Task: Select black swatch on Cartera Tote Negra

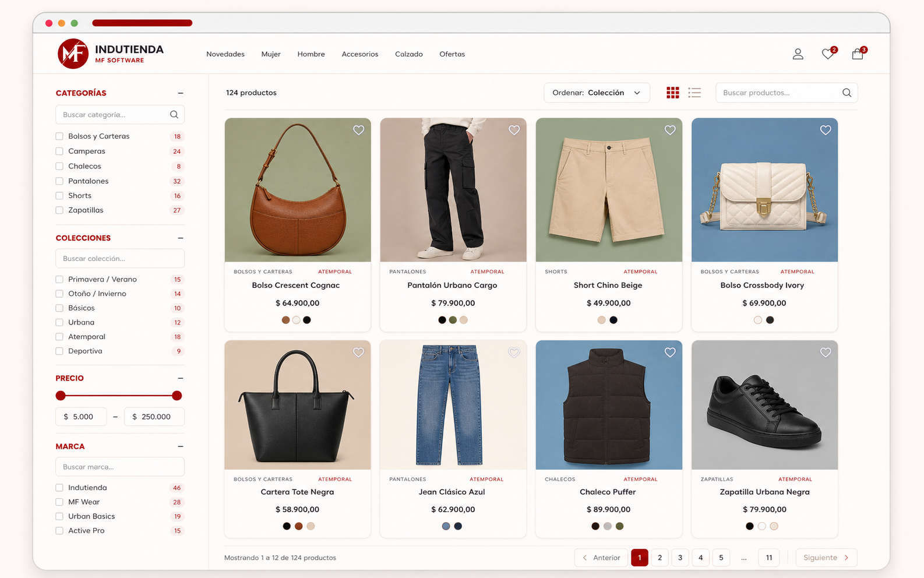Action: pyautogui.click(x=287, y=526)
